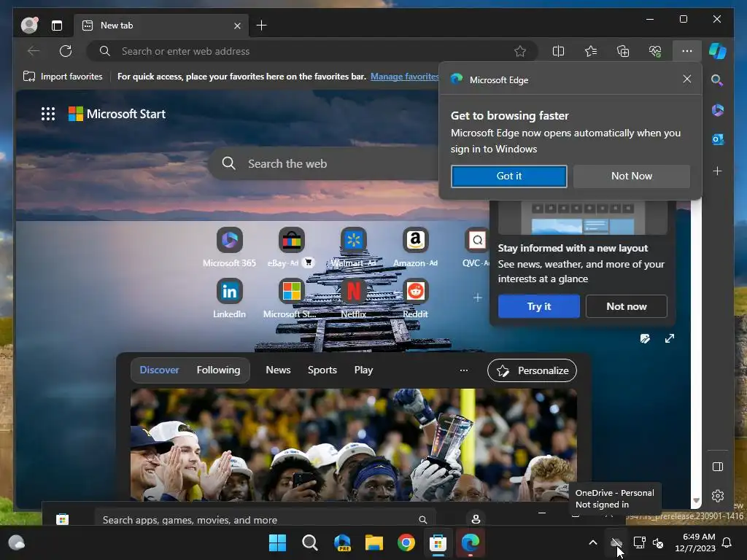747x560 pixels.
Task: Launch Google Chrome from the taskbar
Action: [406, 542]
